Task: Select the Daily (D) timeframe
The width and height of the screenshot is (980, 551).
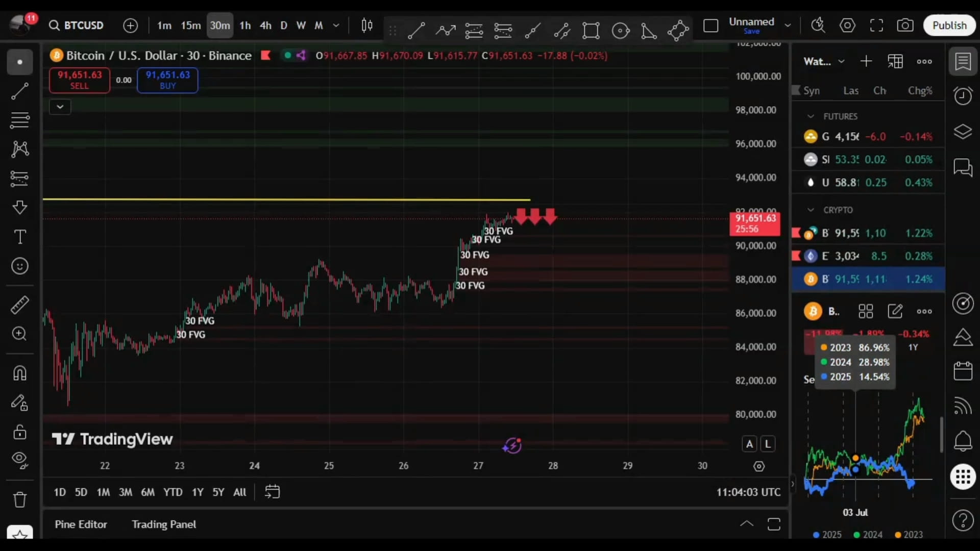Action: coord(284,26)
